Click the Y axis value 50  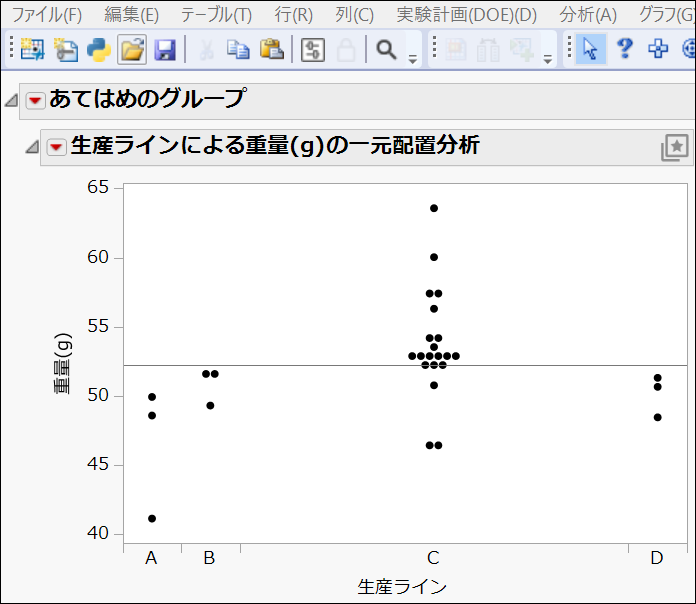tap(98, 395)
